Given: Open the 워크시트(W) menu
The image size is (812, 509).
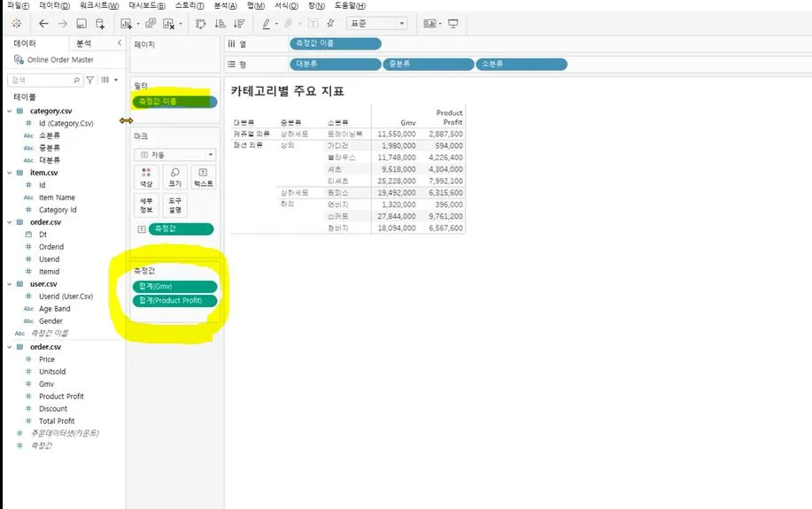Looking at the screenshot, I should pyautogui.click(x=99, y=5).
